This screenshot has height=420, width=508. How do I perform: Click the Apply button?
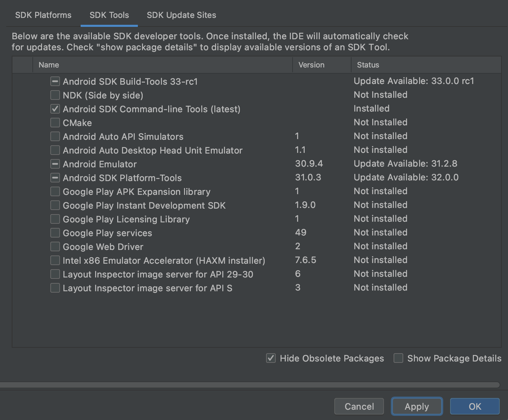[x=417, y=407]
